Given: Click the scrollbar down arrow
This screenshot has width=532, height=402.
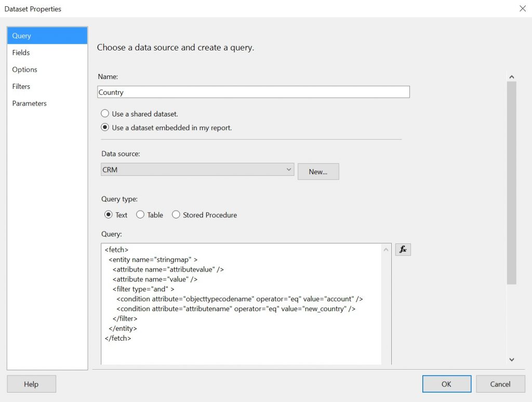Looking at the screenshot, I should pyautogui.click(x=512, y=359).
